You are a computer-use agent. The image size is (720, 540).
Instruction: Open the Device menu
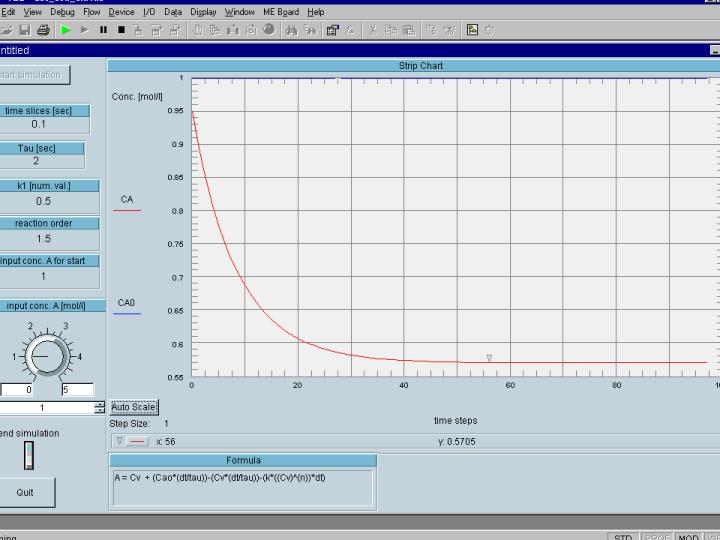[121, 12]
